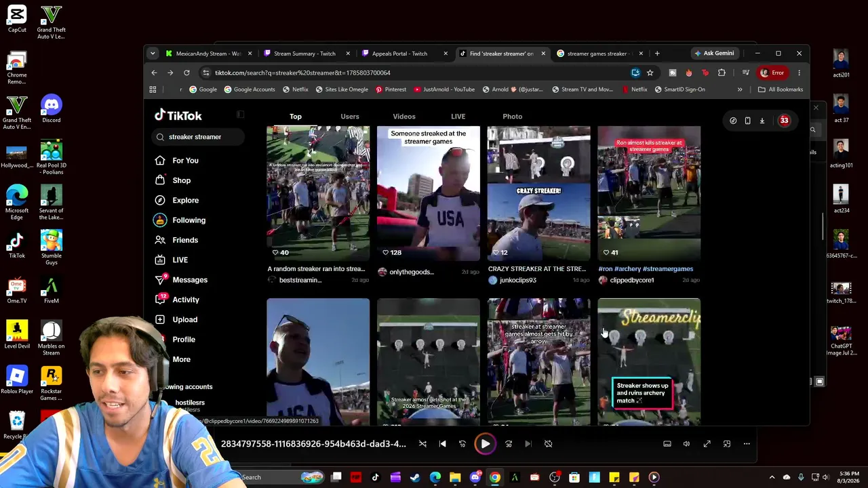The image size is (868, 488).
Task: Switch to the Users search tab
Action: pyautogui.click(x=350, y=117)
